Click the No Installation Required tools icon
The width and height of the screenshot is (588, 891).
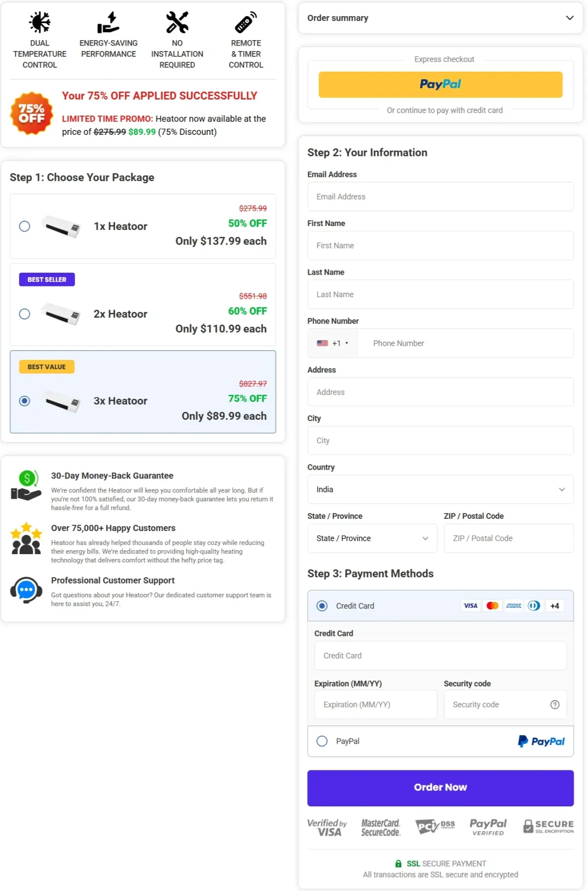point(177,22)
